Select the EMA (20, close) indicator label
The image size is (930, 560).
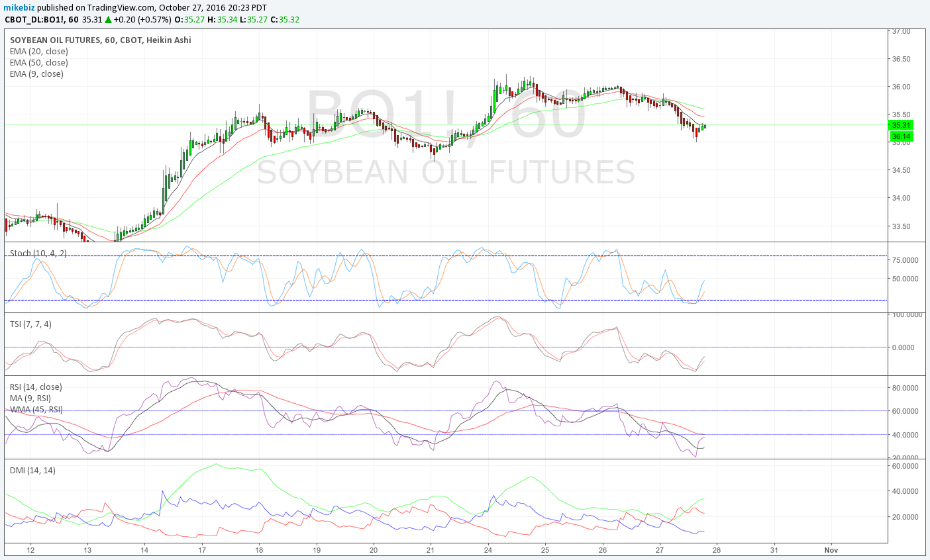(39, 51)
